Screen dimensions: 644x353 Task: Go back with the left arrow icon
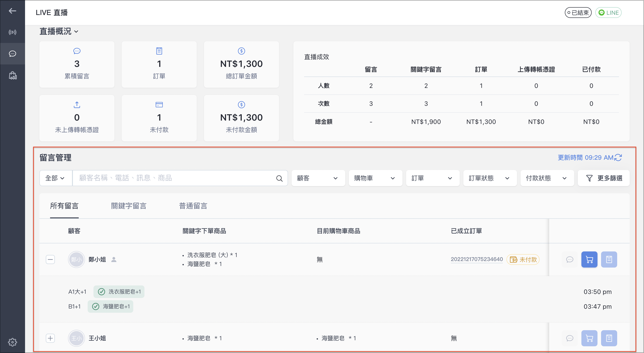click(x=12, y=11)
